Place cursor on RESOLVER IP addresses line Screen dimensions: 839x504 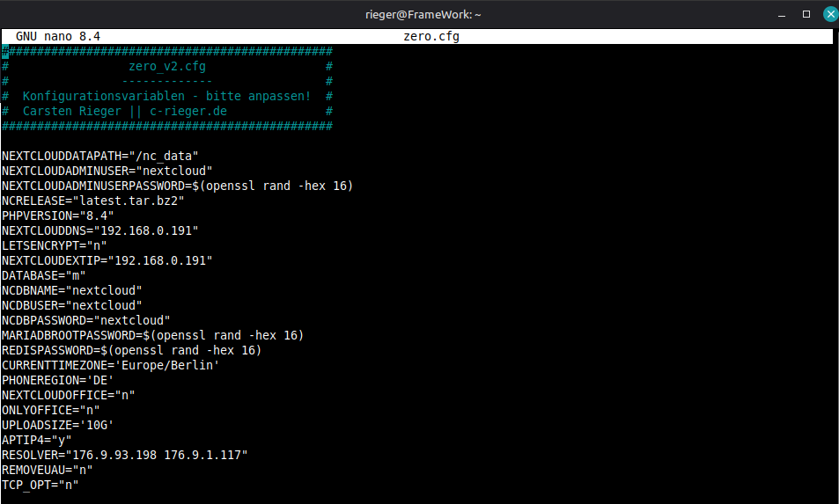(124, 455)
